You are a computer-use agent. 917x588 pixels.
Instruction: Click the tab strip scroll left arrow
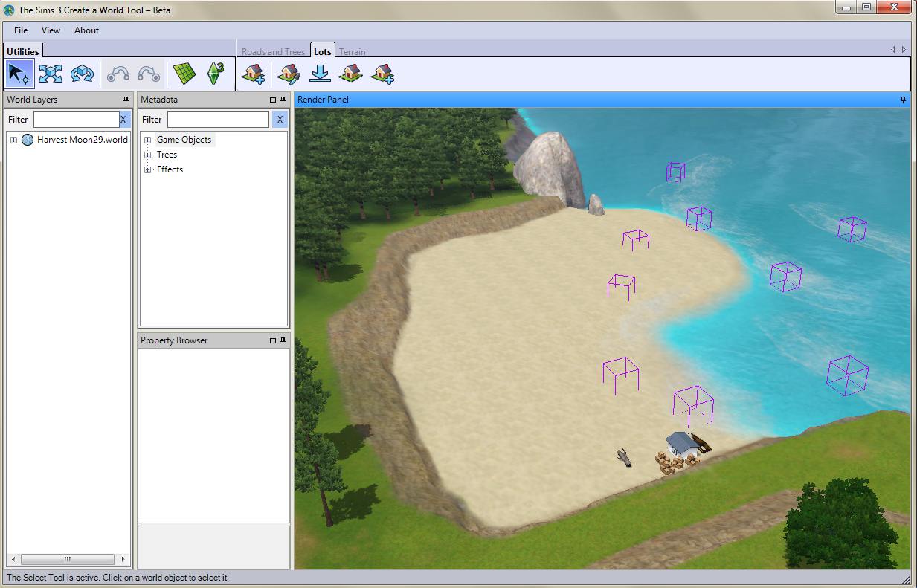(x=893, y=50)
